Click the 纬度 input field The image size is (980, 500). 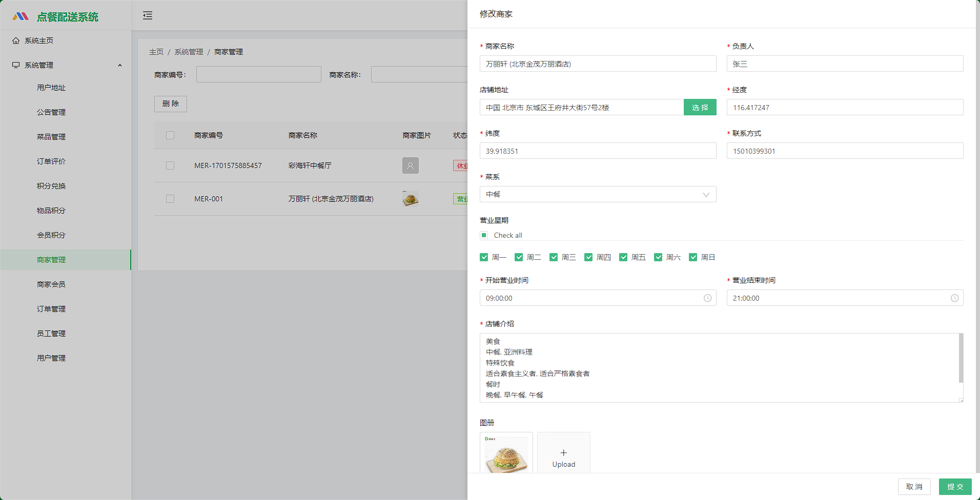pyautogui.click(x=598, y=151)
